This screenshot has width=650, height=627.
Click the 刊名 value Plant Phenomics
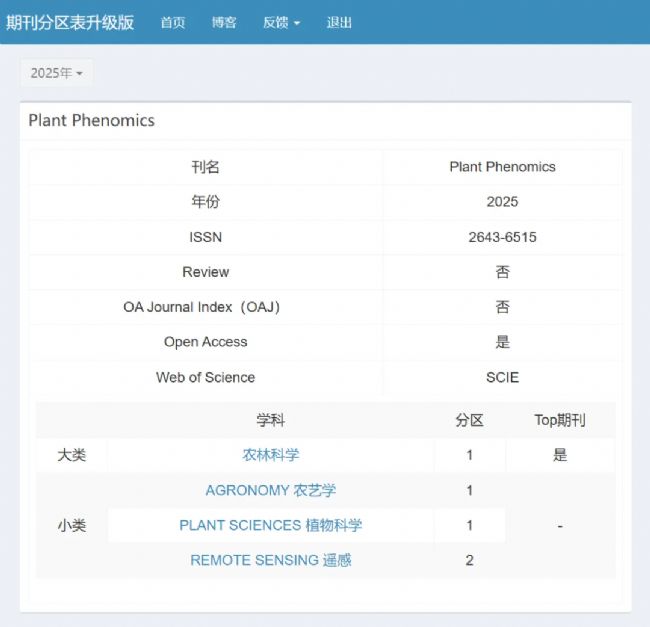pyautogui.click(x=502, y=167)
